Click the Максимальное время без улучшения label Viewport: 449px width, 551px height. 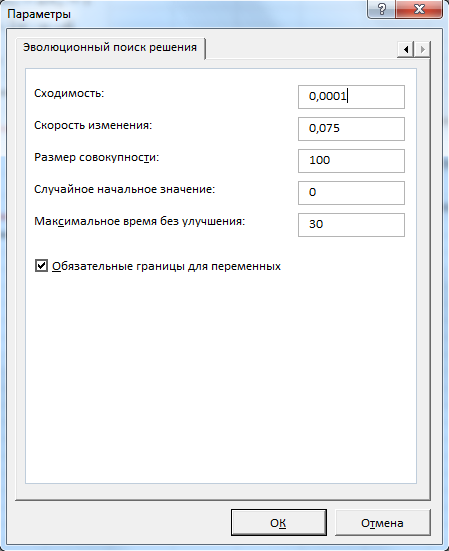[139, 221]
